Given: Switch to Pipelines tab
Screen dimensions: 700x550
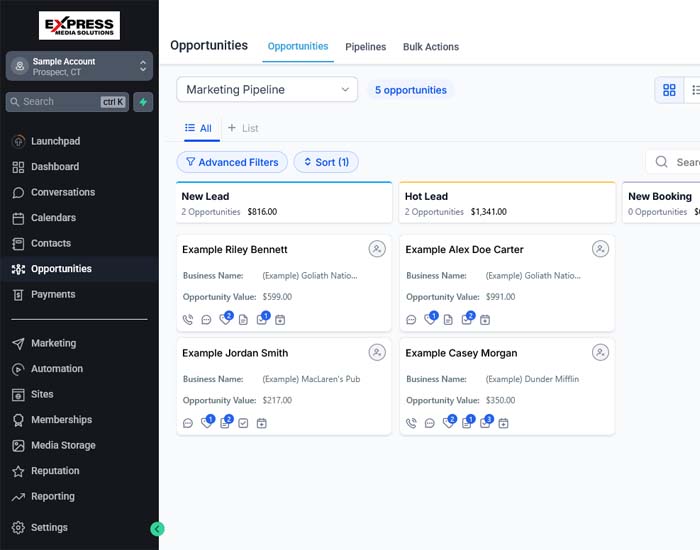Looking at the screenshot, I should click(366, 46).
